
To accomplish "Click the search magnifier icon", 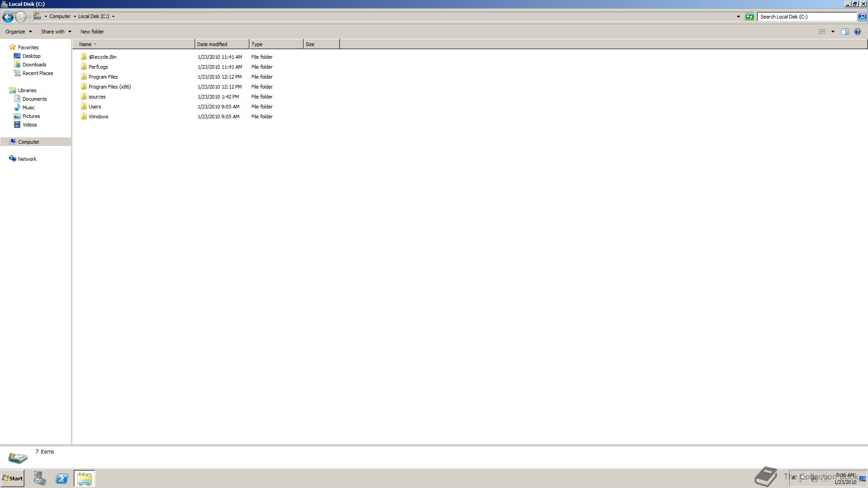I will pyautogui.click(x=862, y=17).
